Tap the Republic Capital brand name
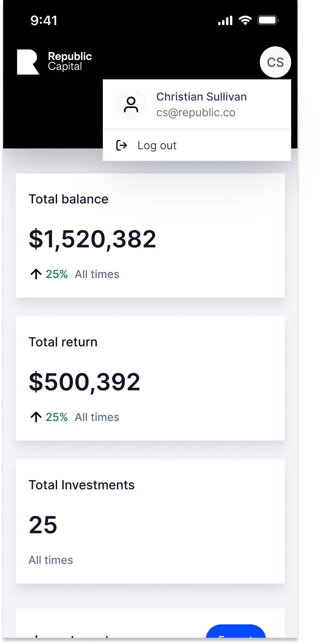The height and width of the screenshot is (644, 332). (x=70, y=62)
